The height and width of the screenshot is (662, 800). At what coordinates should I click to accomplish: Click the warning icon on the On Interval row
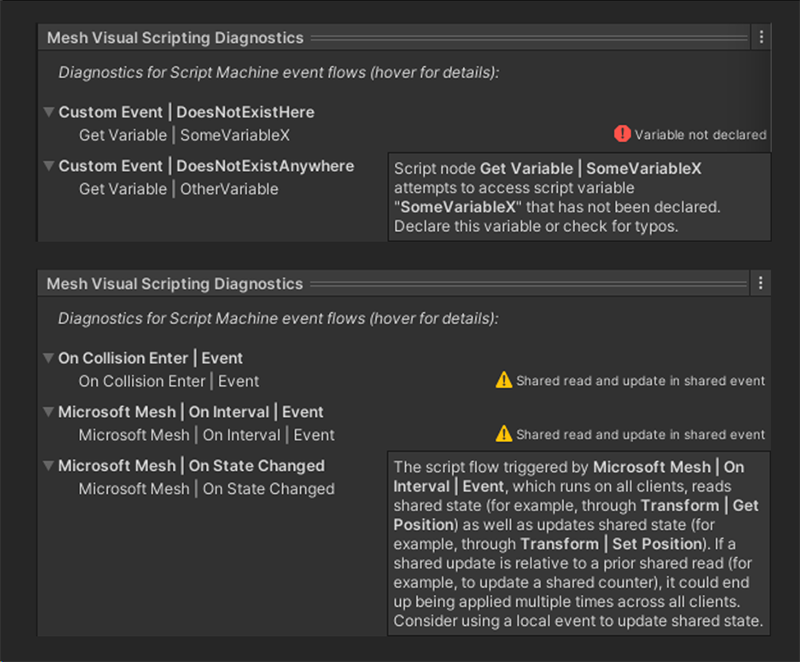coord(504,434)
